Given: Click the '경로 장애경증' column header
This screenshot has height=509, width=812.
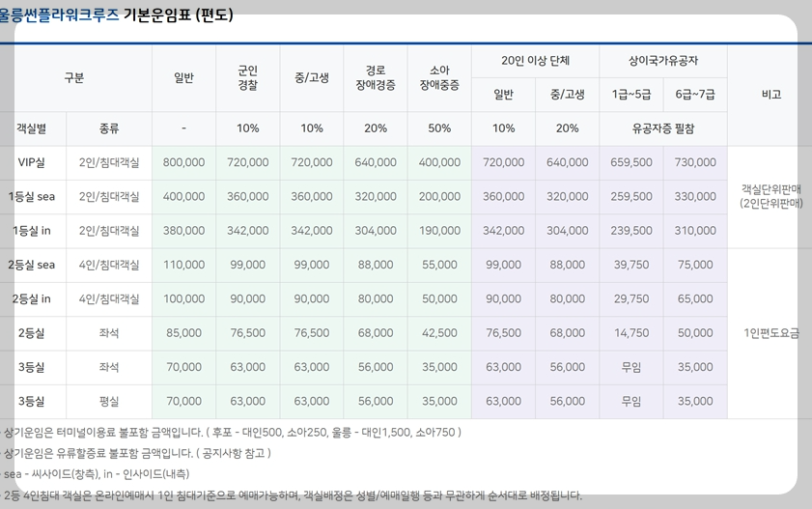Looking at the screenshot, I should coord(376,77).
